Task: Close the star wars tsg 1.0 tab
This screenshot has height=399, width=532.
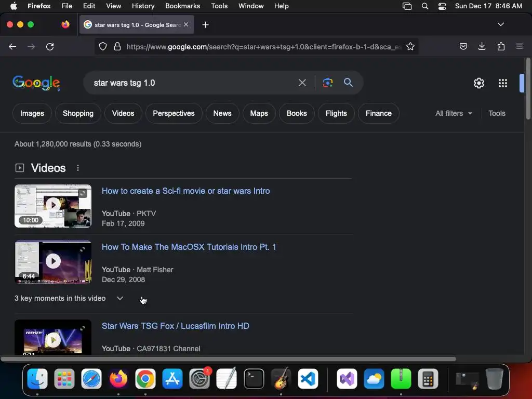Action: coord(186,24)
